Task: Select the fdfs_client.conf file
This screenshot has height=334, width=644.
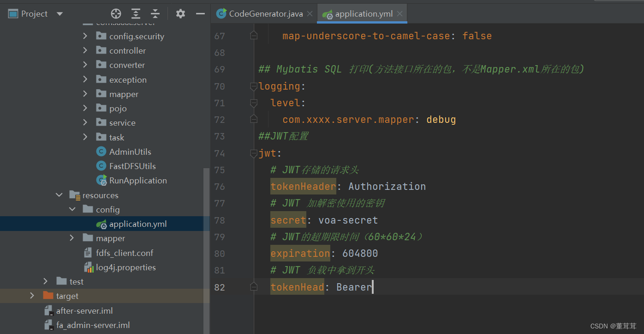Action: tap(125, 253)
